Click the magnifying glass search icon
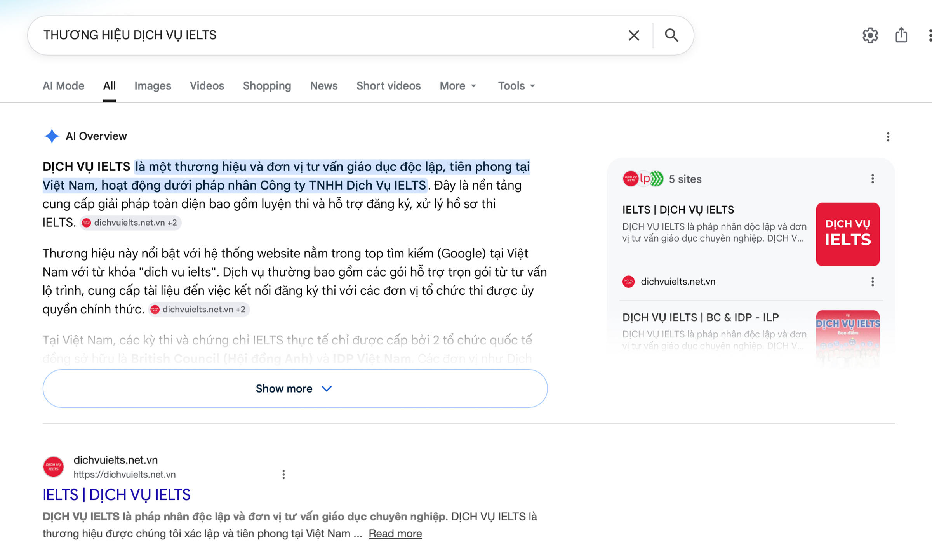This screenshot has width=932, height=560. (671, 35)
